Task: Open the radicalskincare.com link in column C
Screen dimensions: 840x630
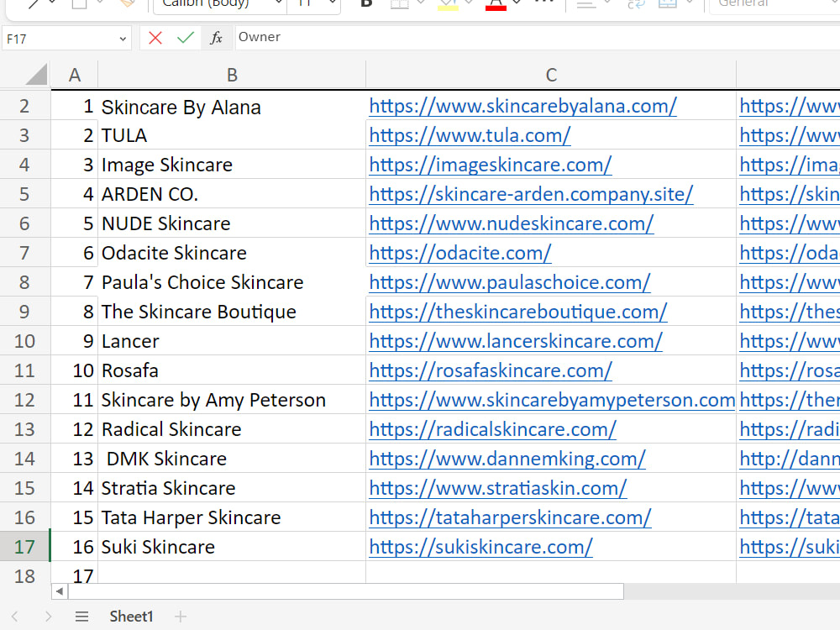Action: pyautogui.click(x=493, y=429)
